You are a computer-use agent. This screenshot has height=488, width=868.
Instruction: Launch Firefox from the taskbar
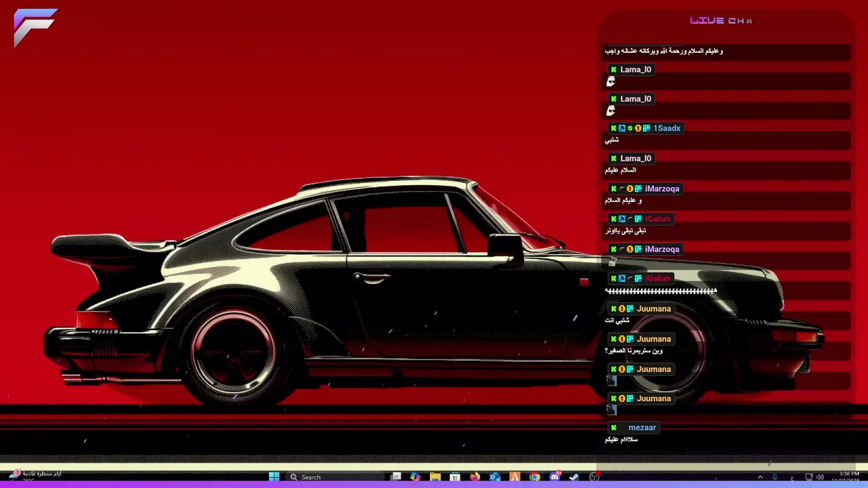coord(475,477)
